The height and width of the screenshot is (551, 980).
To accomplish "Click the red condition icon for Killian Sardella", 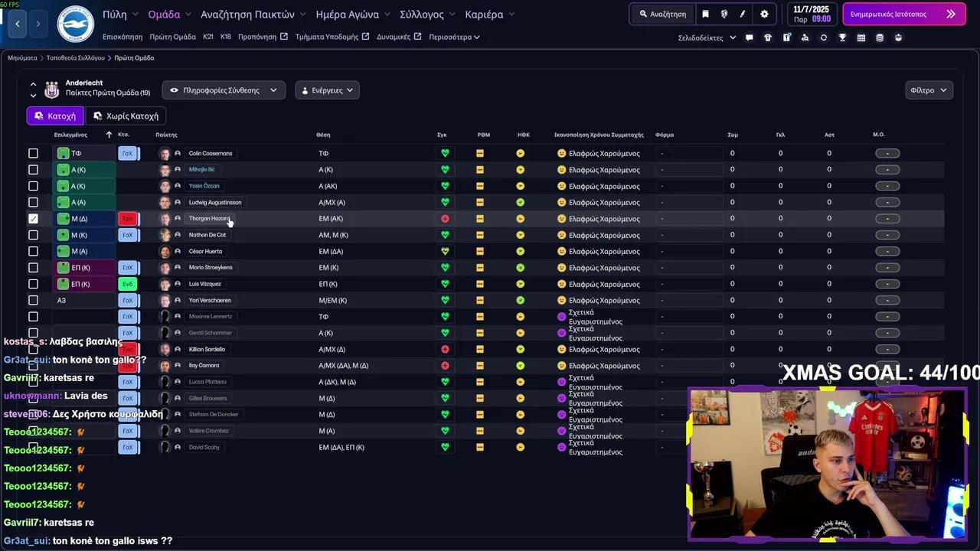I will point(445,350).
